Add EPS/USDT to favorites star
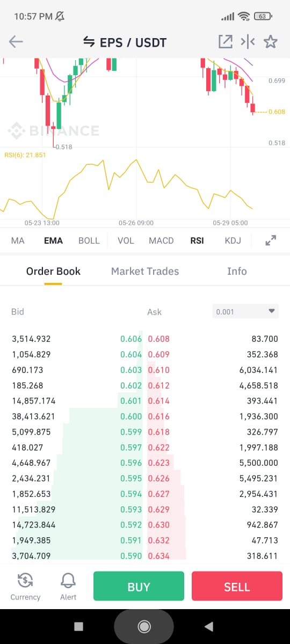 click(x=271, y=42)
